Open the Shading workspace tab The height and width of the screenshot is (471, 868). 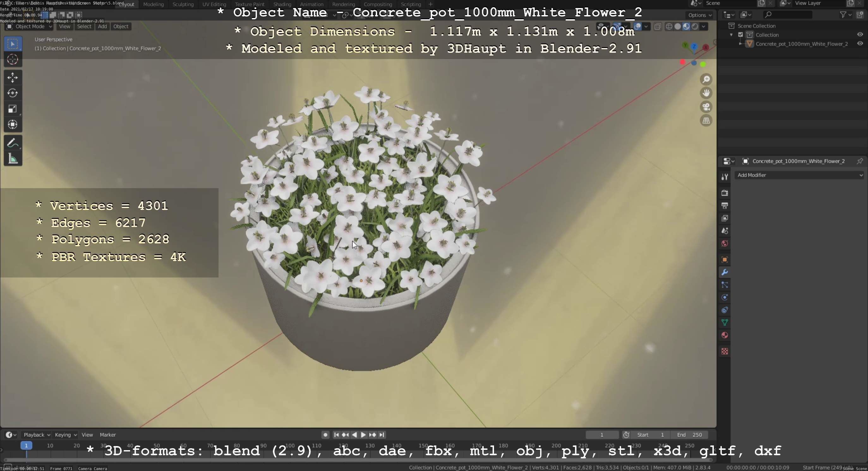click(x=282, y=4)
